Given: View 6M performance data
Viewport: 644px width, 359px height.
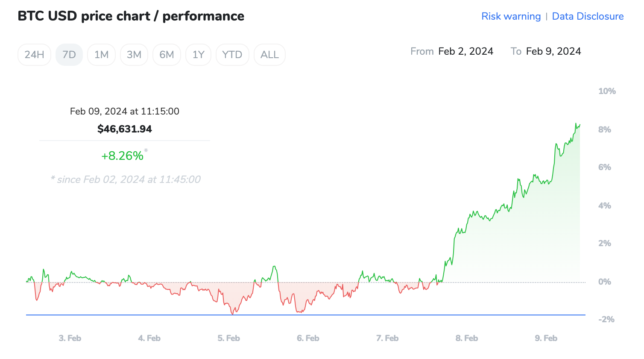Looking at the screenshot, I should (x=167, y=54).
